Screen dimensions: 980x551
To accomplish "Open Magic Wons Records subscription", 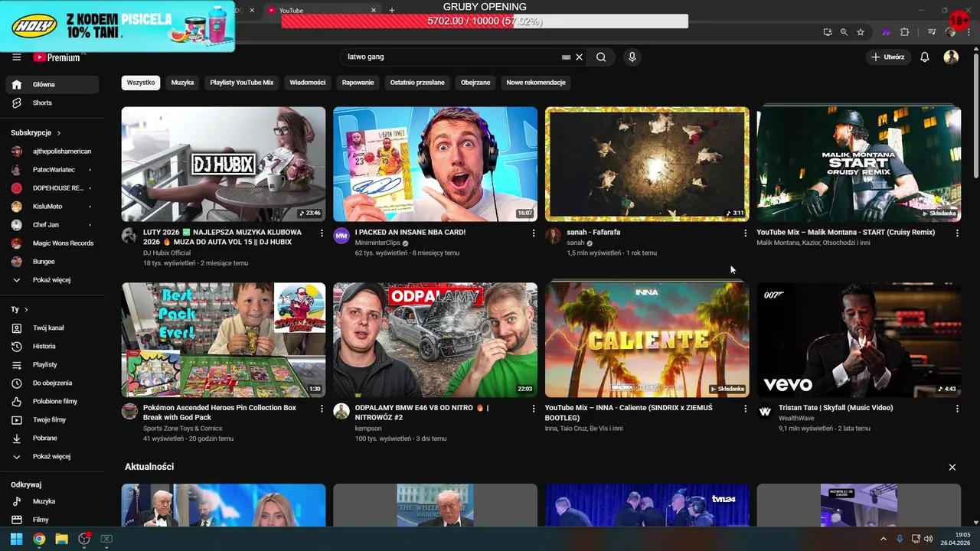I will [x=52, y=243].
